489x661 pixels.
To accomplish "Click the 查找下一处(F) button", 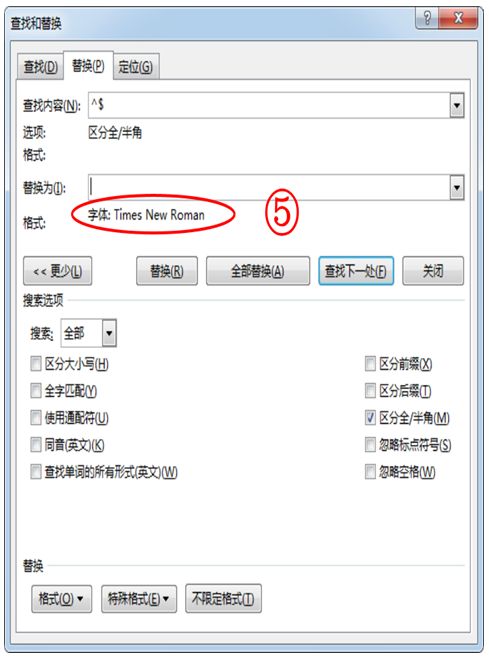I will tap(356, 271).
